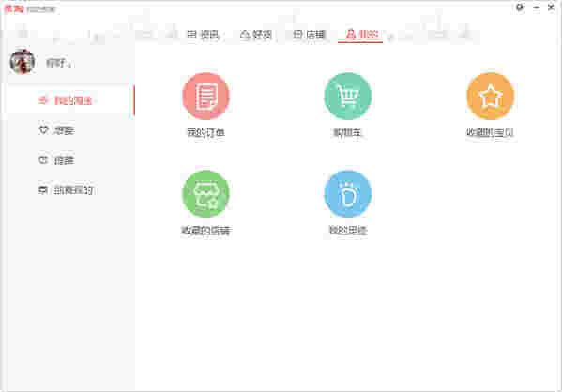
Task: Open the heart 想要 sidebar item
Action: click(x=56, y=130)
